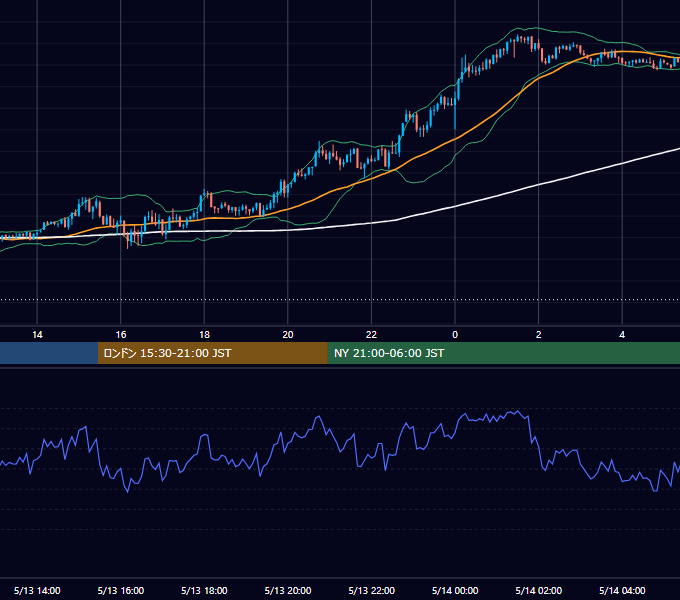The height and width of the screenshot is (600, 680).
Task: Click the 2 hour axis label
Action: pyautogui.click(x=539, y=335)
